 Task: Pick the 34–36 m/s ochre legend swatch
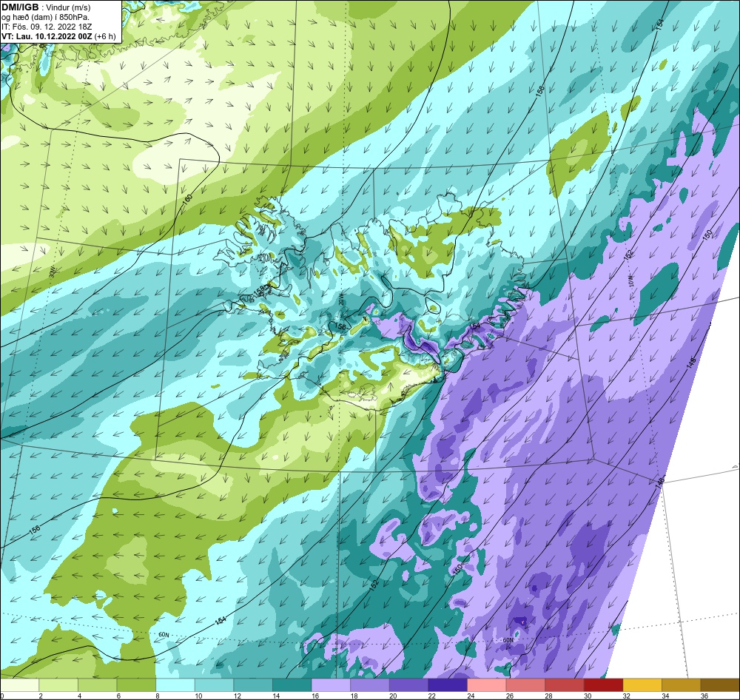[x=682, y=685]
